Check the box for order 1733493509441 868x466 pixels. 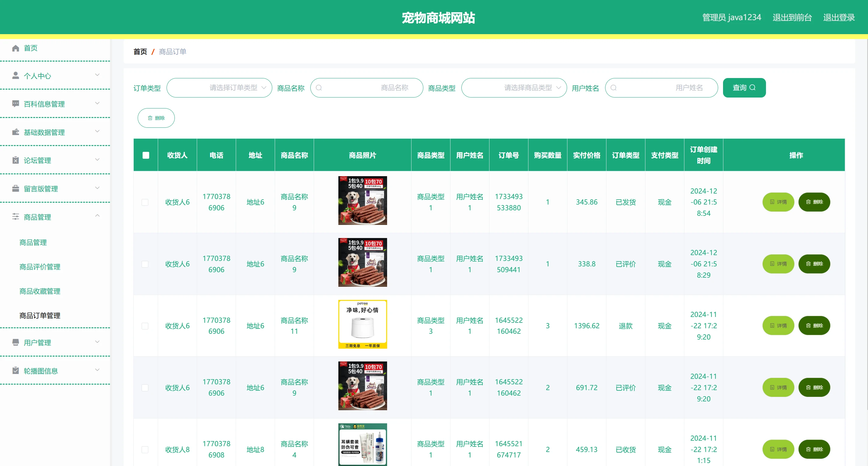point(145,264)
